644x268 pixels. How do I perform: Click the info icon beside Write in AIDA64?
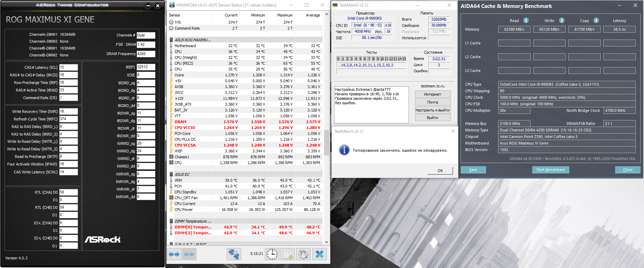(562, 20)
